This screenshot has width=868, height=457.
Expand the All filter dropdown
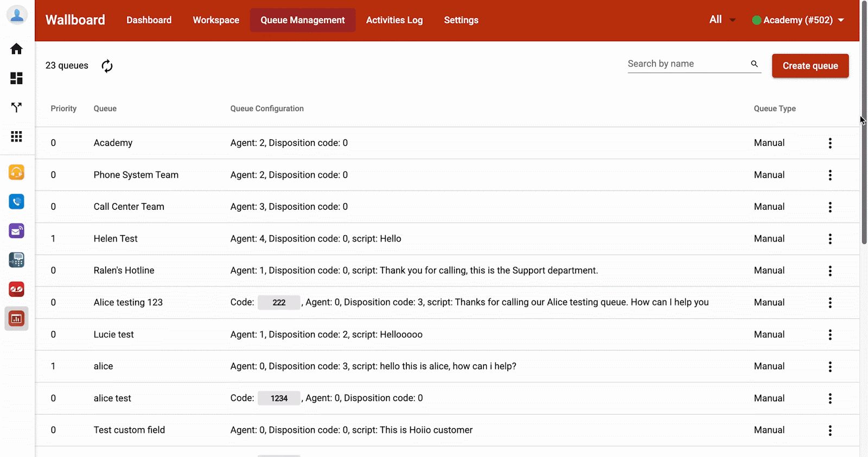click(x=723, y=20)
